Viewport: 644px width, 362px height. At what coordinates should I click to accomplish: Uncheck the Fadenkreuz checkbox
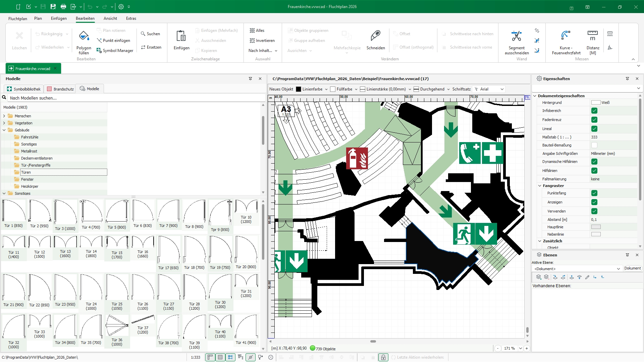[x=594, y=120]
